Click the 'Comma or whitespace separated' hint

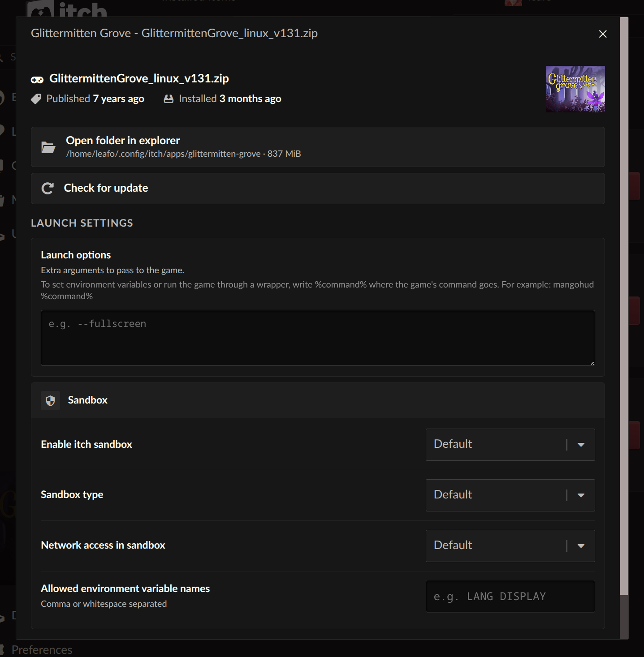(x=104, y=604)
